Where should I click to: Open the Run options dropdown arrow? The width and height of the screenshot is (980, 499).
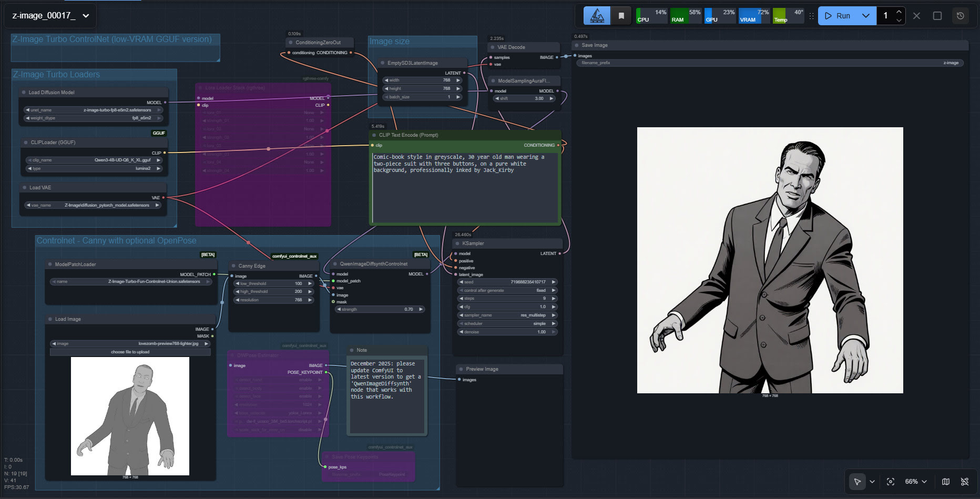coord(866,16)
